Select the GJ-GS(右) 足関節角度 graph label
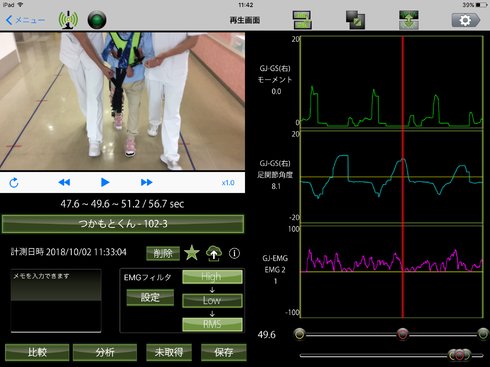490x367 pixels. pos(275,174)
